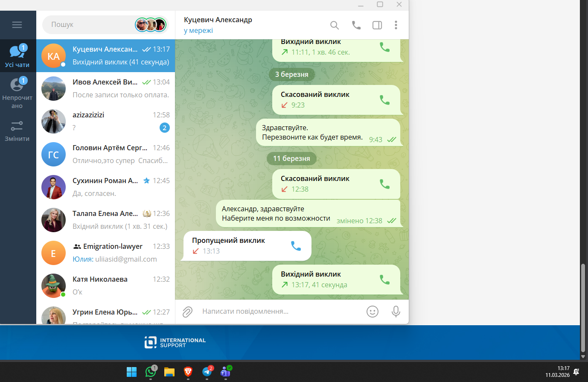Open the Emigration-lawyer group chat

pyautogui.click(x=105, y=253)
